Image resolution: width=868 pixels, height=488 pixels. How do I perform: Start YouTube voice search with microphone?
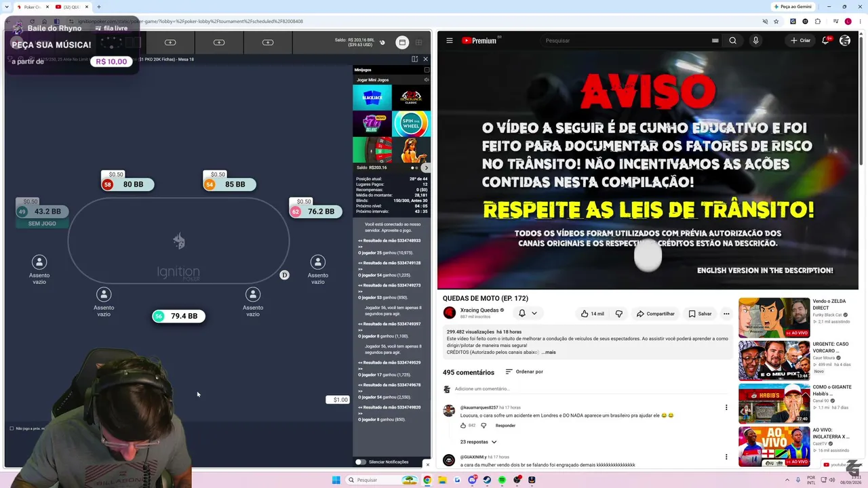755,41
